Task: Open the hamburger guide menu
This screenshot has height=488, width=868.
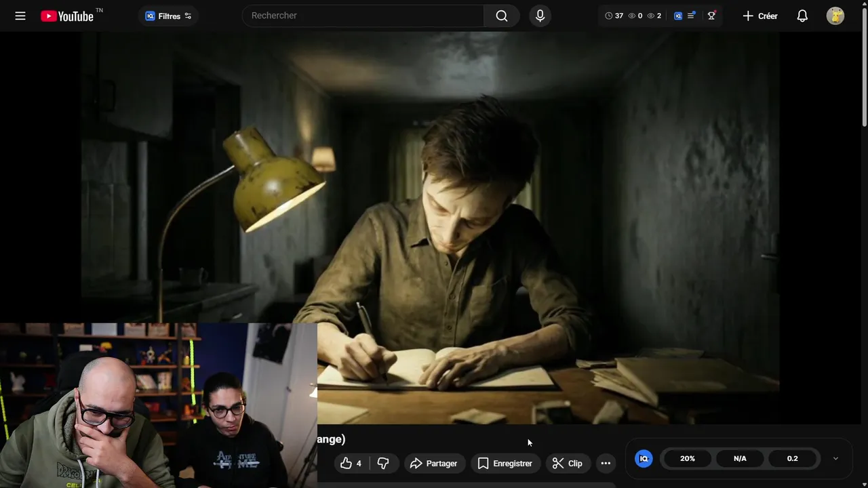Action: tap(20, 16)
